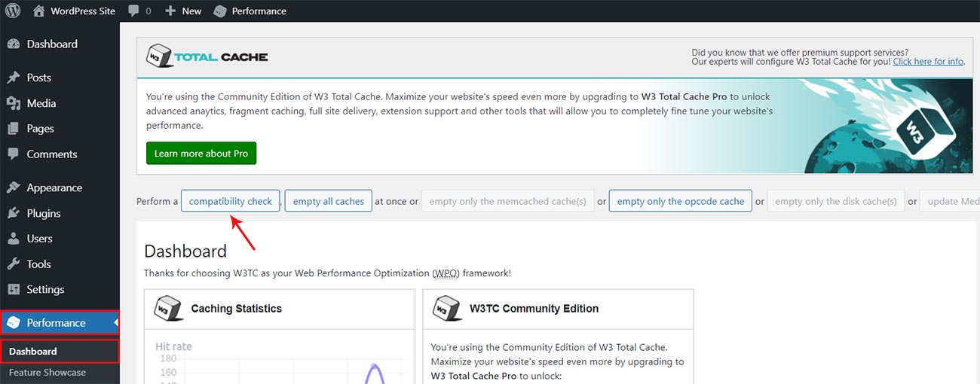The image size is (980, 384).
Task: Click the Comments bubble icon in sidebar
Action: [x=14, y=154]
